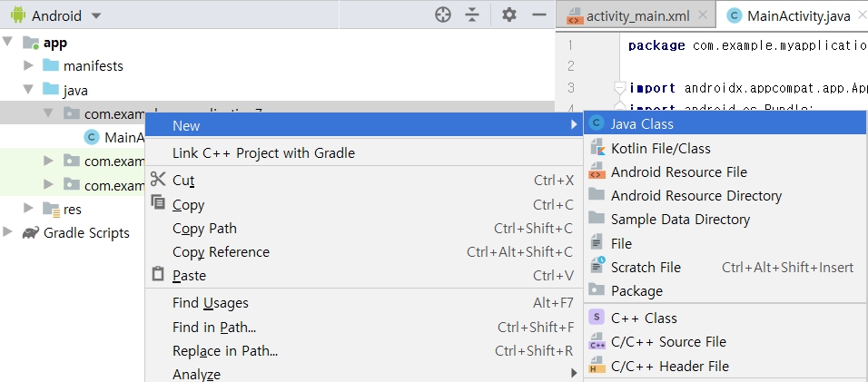This screenshot has height=382, width=868.
Task: Click the MainActivity class icon in tree
Action: (x=92, y=137)
